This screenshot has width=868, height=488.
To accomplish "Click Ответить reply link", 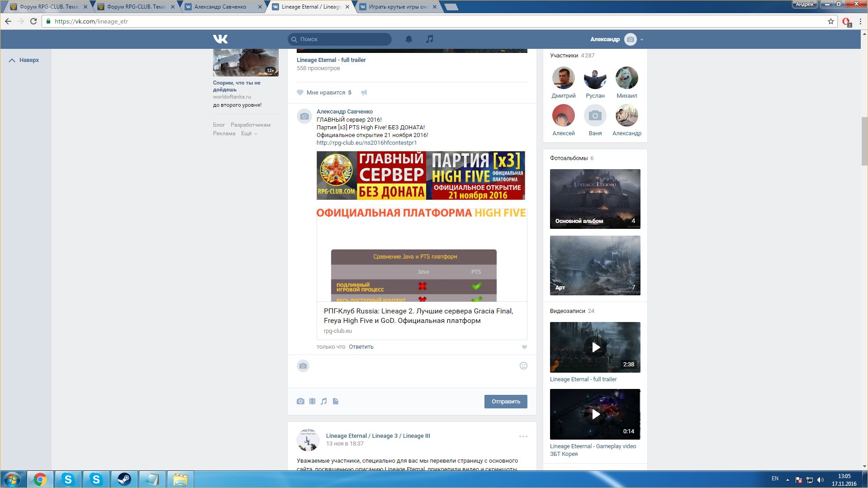I will pos(361,347).
